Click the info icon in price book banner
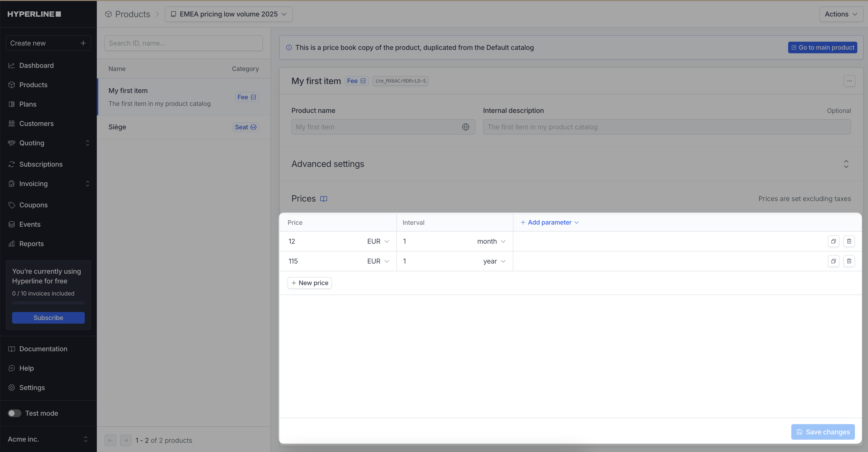 pyautogui.click(x=289, y=47)
